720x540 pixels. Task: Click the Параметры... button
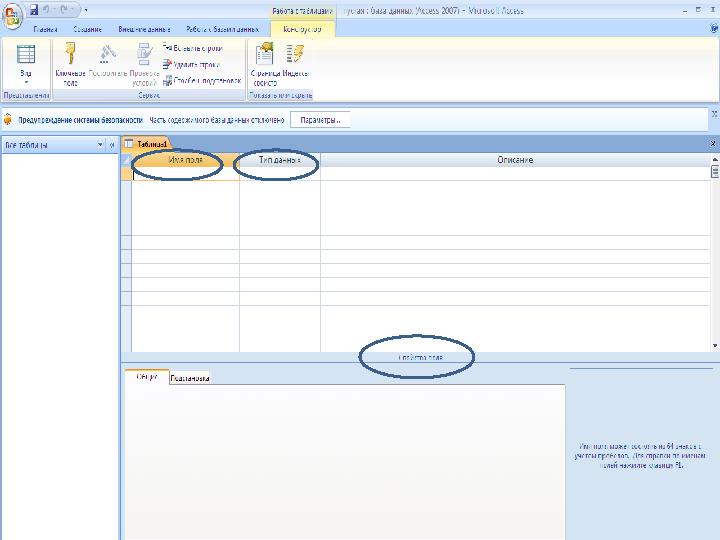[x=320, y=120]
